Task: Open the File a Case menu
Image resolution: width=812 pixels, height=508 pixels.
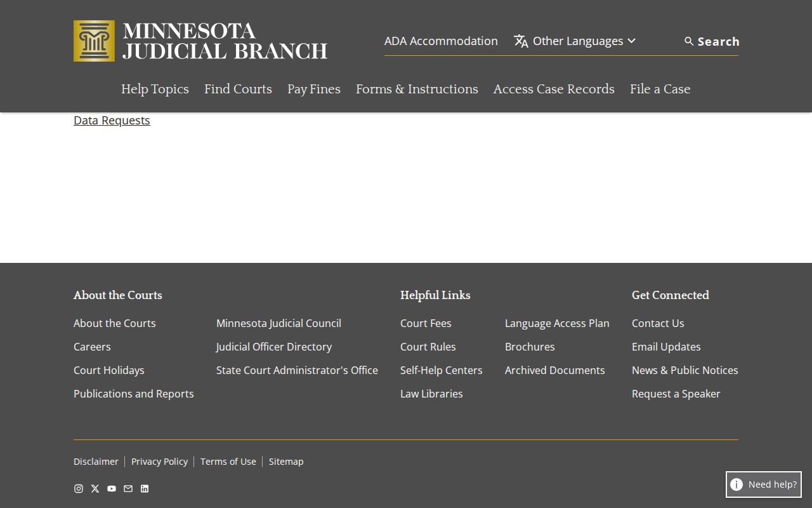Action: point(660,90)
